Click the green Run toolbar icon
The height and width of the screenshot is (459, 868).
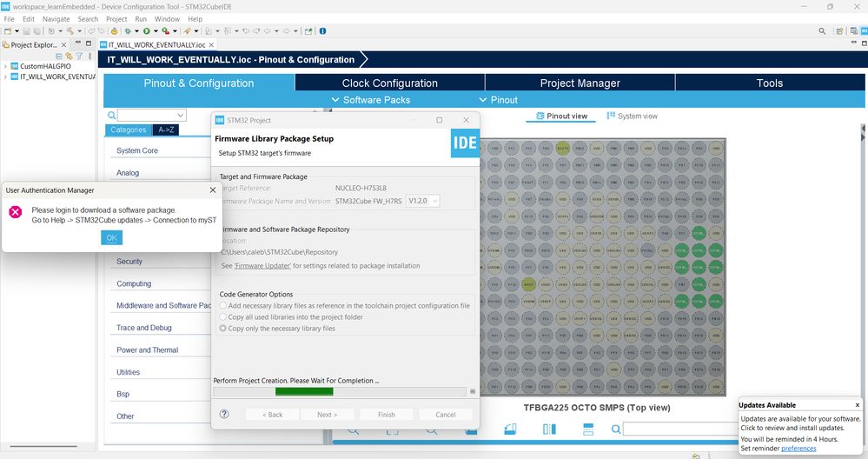click(147, 31)
